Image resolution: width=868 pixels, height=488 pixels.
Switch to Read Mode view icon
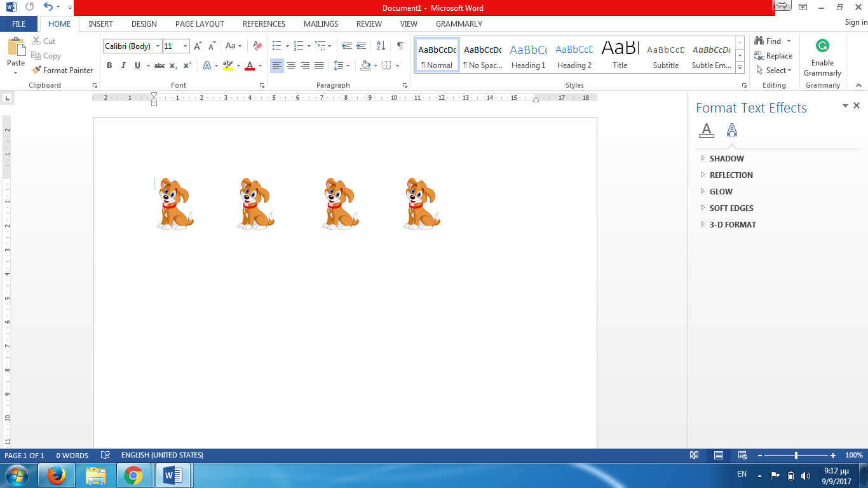click(x=695, y=456)
